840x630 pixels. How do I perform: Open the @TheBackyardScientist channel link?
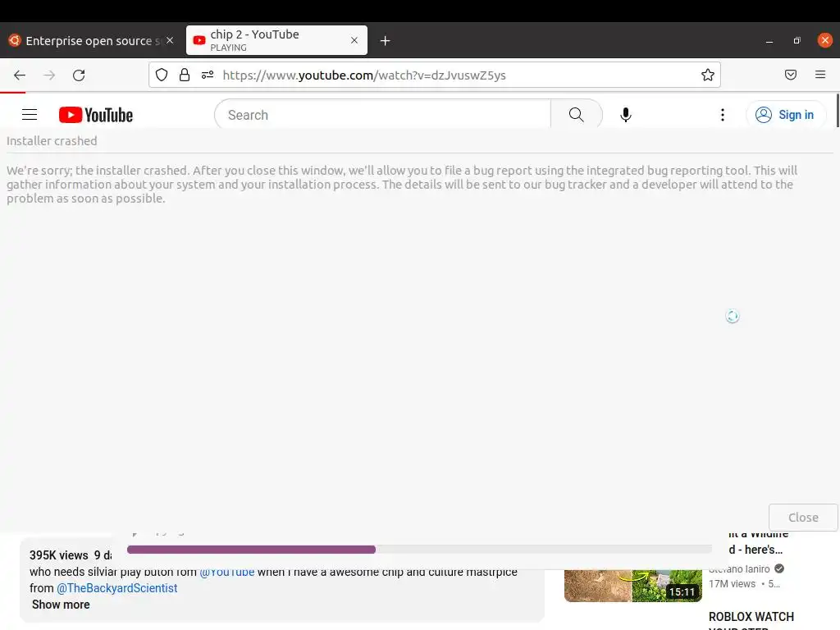click(x=116, y=588)
